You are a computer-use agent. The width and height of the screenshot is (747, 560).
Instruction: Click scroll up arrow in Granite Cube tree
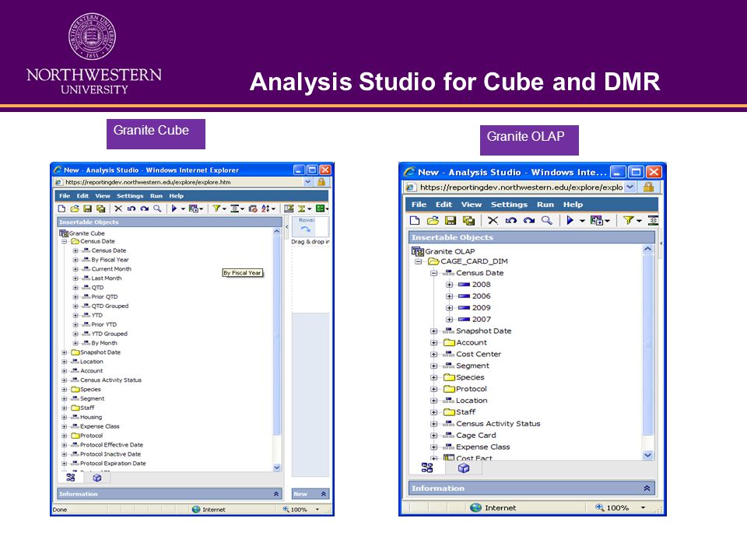[277, 231]
